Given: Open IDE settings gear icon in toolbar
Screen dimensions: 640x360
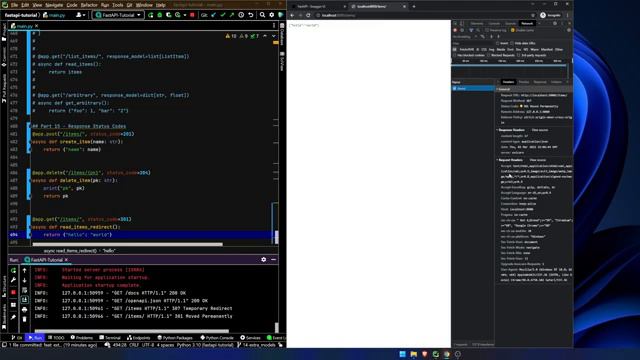Looking at the screenshot, I should pyautogui.click(x=272, y=15).
